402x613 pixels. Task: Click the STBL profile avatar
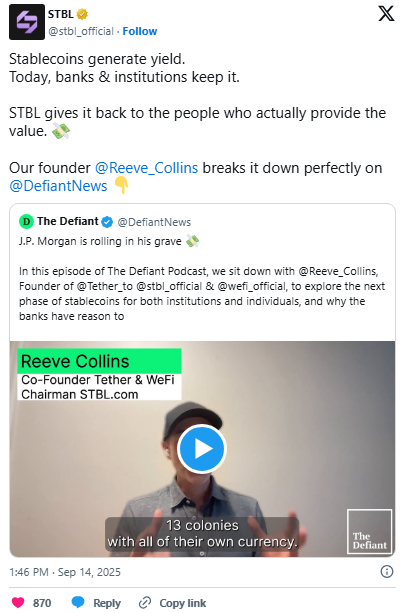coord(27,22)
